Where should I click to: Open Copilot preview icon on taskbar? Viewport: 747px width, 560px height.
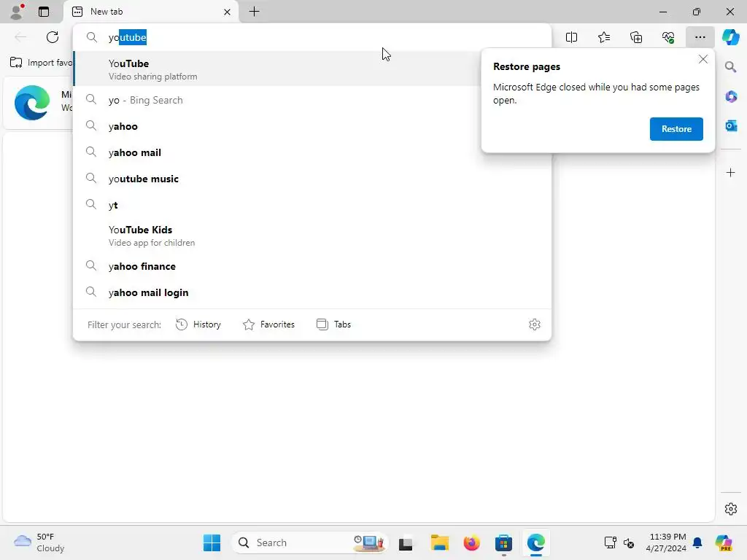(724, 542)
